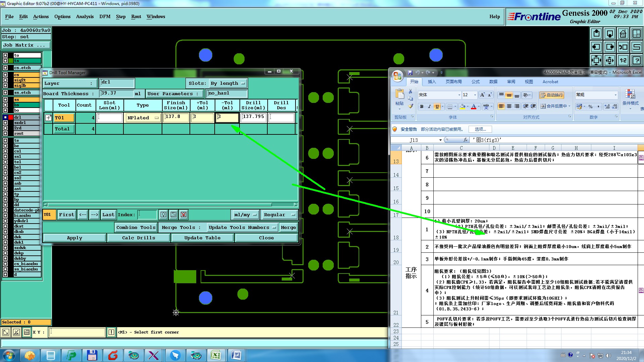Click the Apply button in Drill Tool Manager
The width and height of the screenshot is (644, 362).
click(74, 238)
